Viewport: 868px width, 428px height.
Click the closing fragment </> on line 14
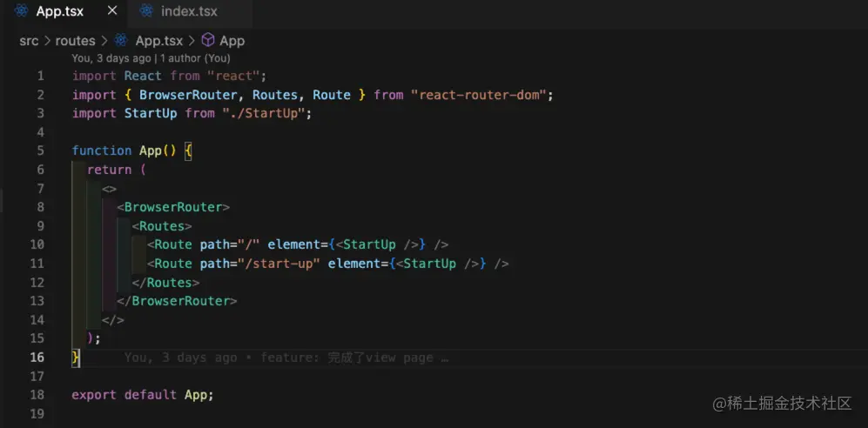point(113,320)
